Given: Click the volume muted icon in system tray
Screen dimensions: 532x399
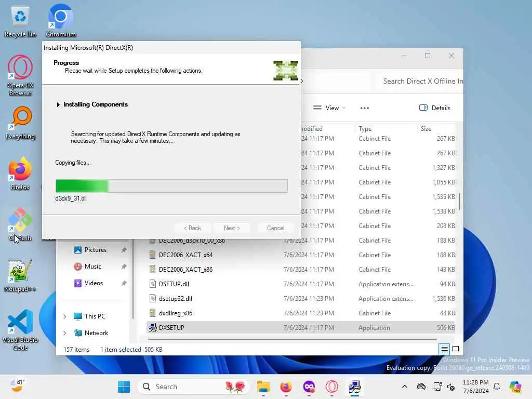Looking at the screenshot, I should pyautogui.click(x=451, y=387).
